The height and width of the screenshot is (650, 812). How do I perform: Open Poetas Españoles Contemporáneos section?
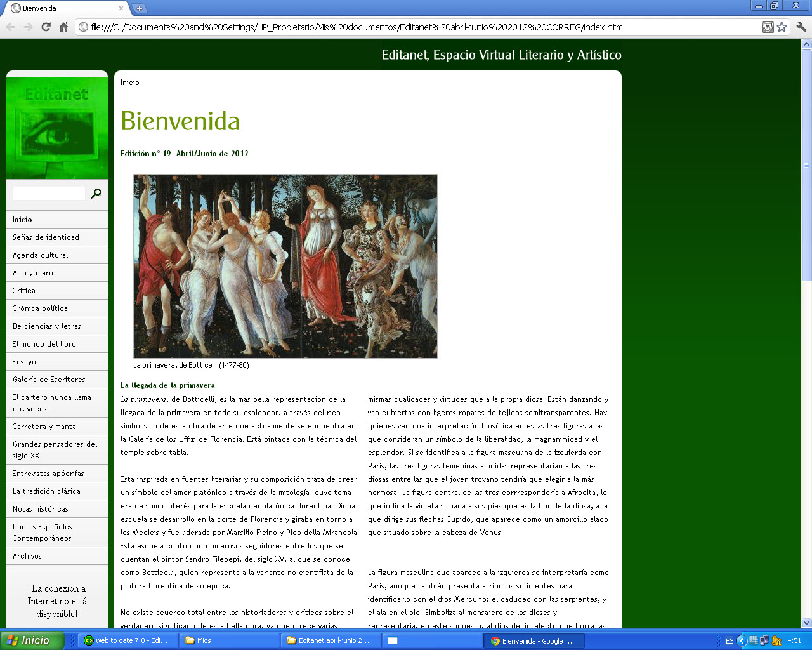point(57,533)
